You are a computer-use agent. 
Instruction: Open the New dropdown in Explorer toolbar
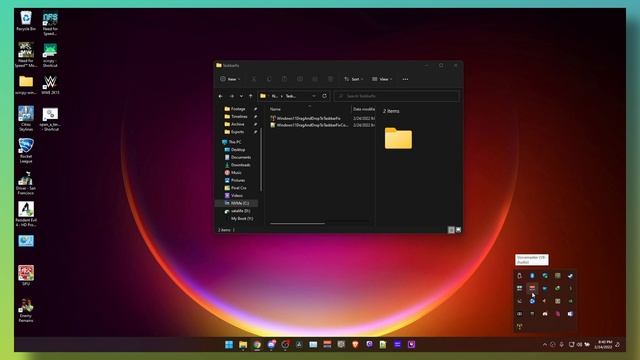[x=230, y=79]
